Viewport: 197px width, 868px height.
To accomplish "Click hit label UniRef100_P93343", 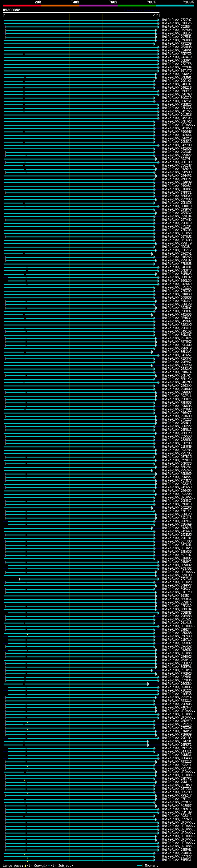I will 176,484.
